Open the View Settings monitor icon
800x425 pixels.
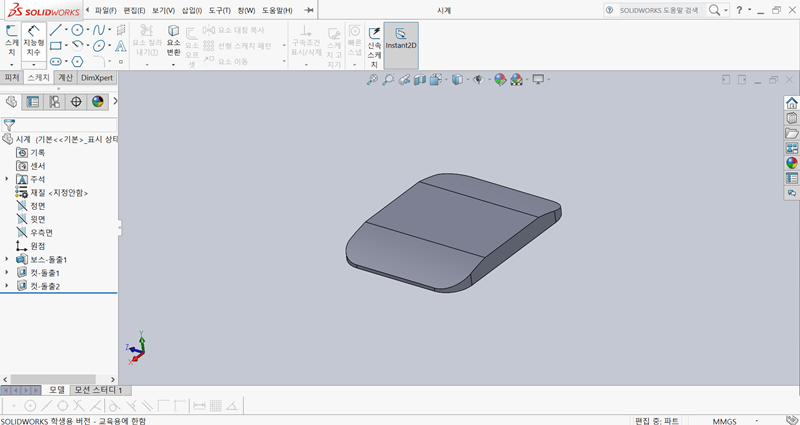538,80
